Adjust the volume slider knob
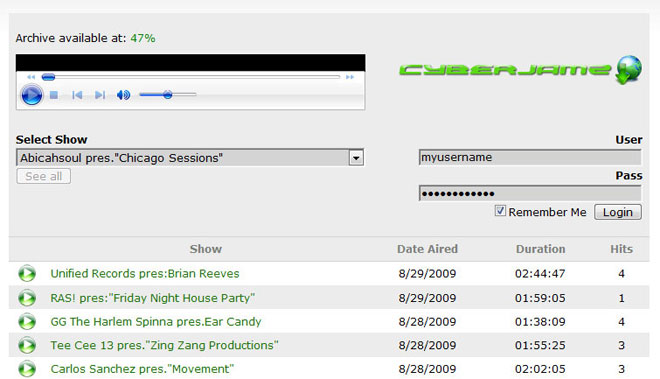660x379 pixels. (x=168, y=95)
